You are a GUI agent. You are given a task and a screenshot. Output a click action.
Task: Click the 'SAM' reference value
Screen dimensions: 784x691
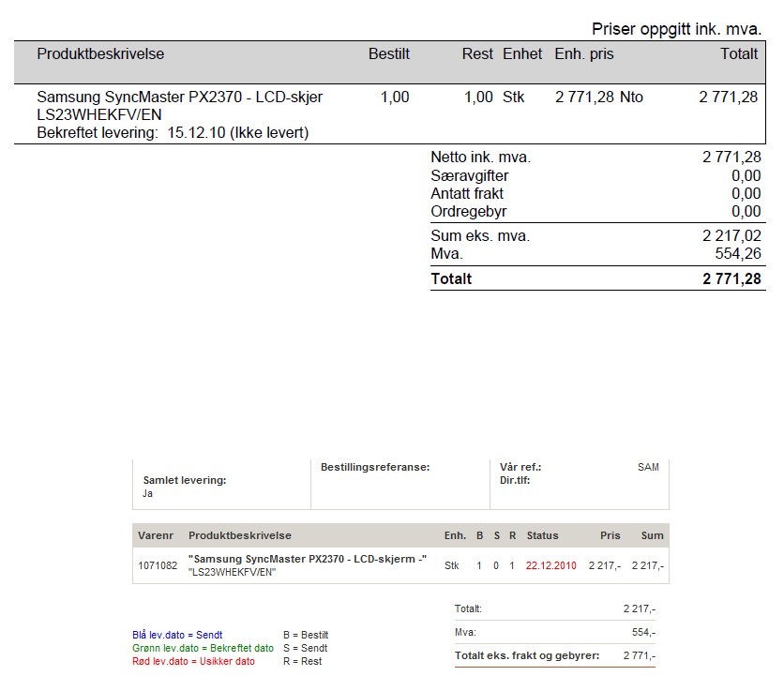coord(649,467)
